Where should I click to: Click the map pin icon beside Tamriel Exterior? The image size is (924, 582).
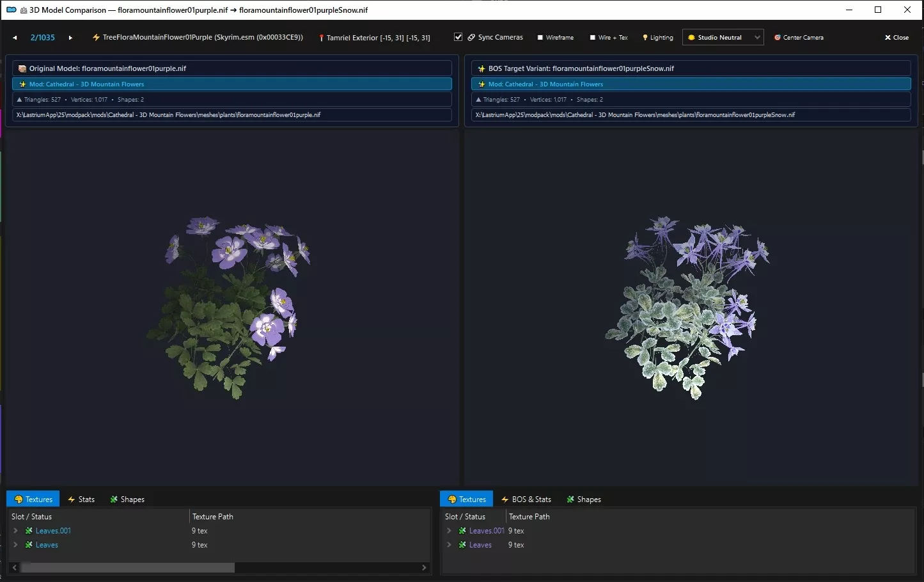[x=321, y=38]
